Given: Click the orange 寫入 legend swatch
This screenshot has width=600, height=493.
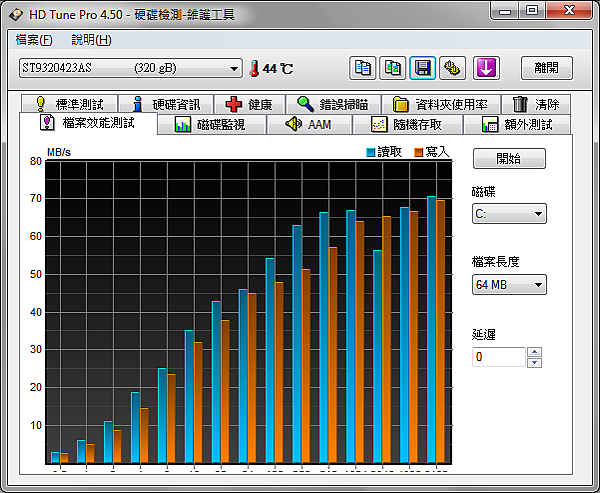Looking at the screenshot, I should click(x=418, y=152).
